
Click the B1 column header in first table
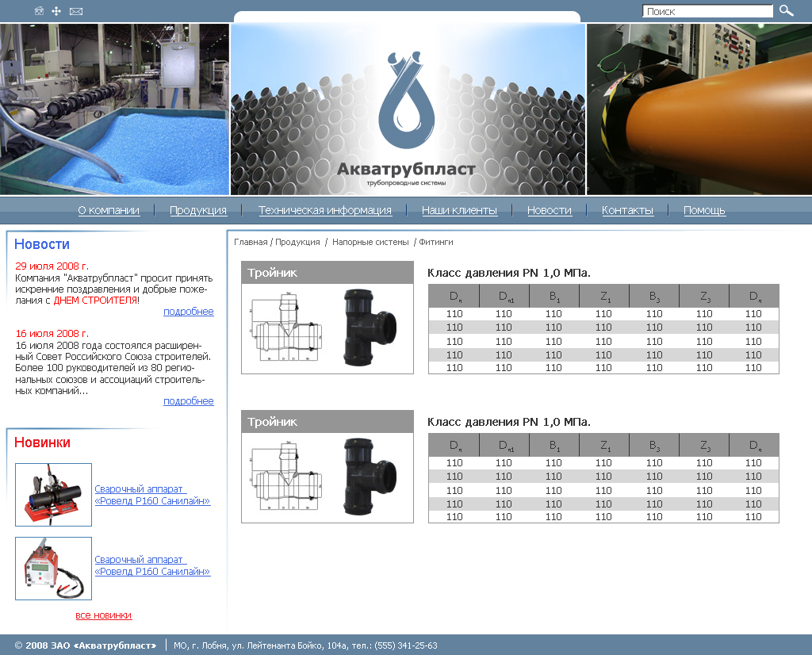tap(554, 296)
